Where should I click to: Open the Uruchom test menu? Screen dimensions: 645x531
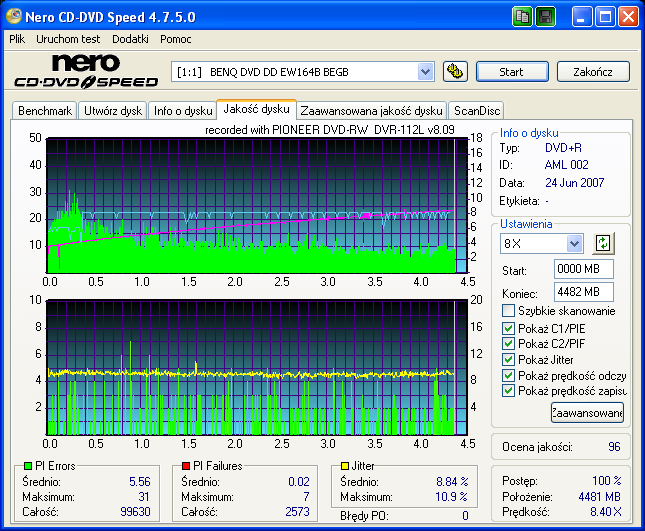point(68,39)
